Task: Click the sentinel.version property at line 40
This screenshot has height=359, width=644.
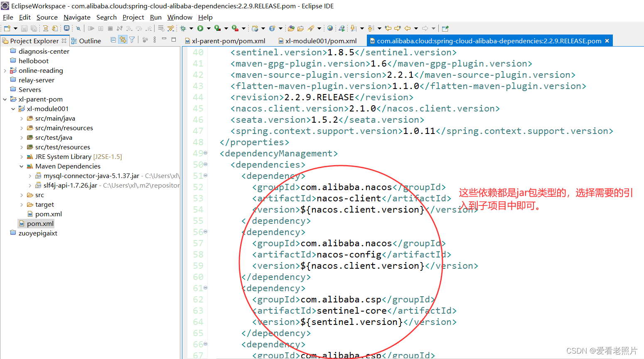Action: [344, 52]
